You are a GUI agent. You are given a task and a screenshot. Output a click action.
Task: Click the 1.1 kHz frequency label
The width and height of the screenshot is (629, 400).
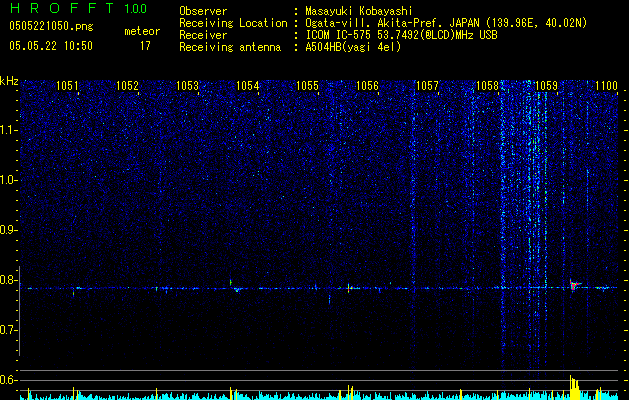pos(8,130)
